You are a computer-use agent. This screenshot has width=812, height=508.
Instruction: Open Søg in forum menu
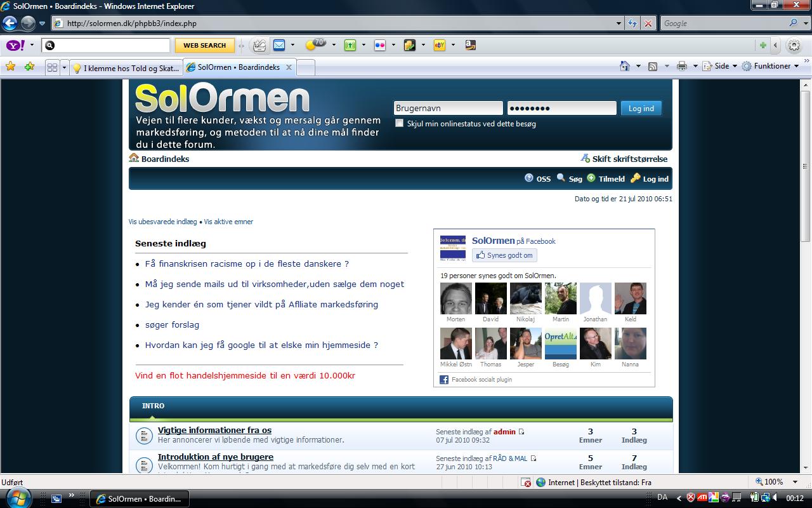click(x=569, y=179)
